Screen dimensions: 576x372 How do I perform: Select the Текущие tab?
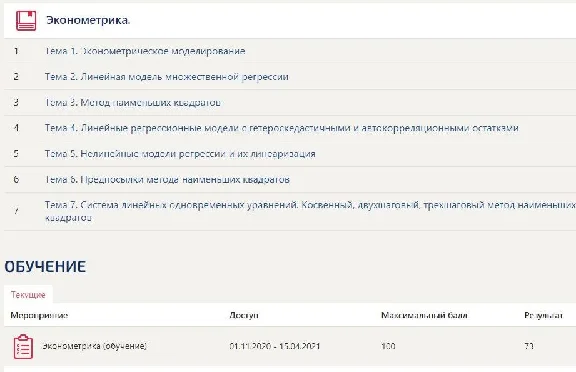click(28, 295)
